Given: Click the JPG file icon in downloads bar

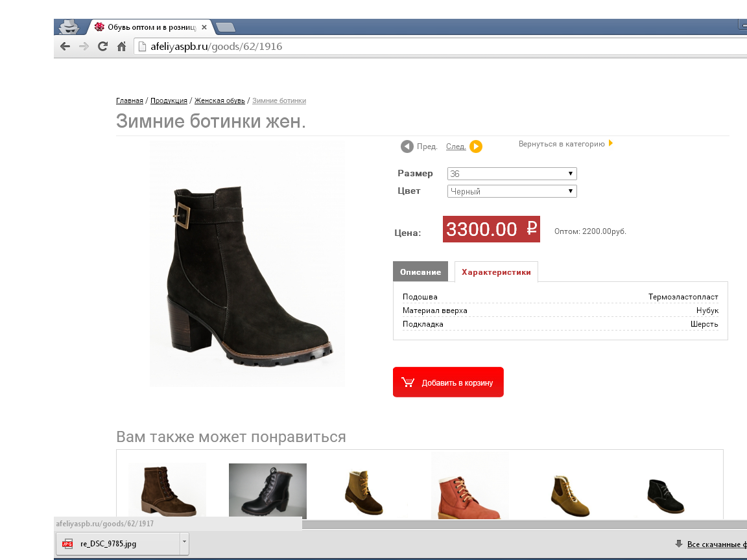Looking at the screenshot, I should coord(67,544).
